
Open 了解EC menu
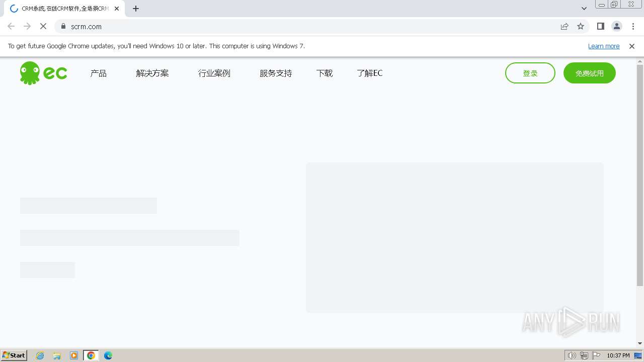[370, 73]
